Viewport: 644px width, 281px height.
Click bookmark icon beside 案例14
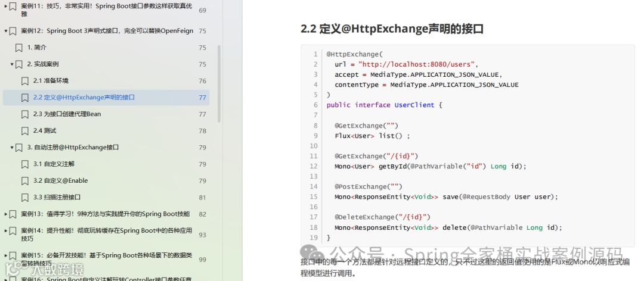click(x=13, y=230)
